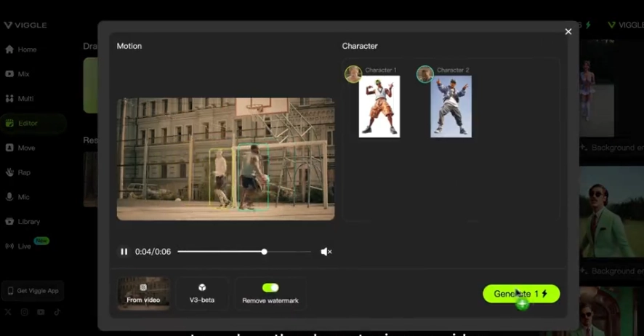Open the Library section in sidebar
644x336 pixels.
(23, 222)
